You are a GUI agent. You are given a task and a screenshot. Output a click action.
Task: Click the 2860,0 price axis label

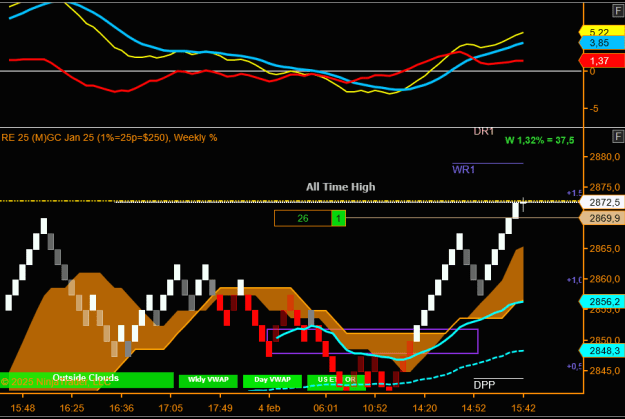coord(605,279)
